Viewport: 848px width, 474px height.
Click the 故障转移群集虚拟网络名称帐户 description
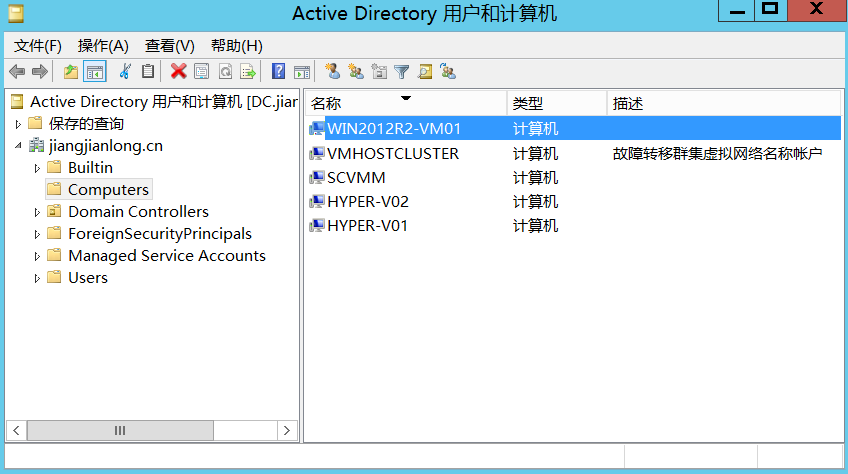[x=717, y=154]
